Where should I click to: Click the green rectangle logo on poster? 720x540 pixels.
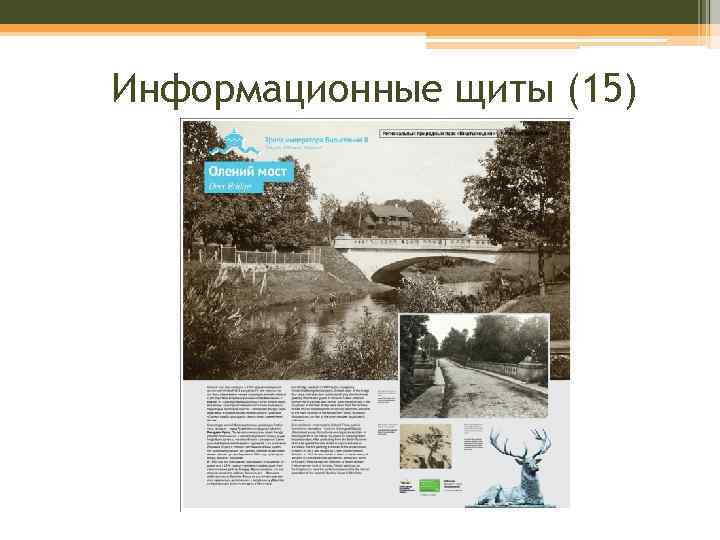[x=429, y=486]
